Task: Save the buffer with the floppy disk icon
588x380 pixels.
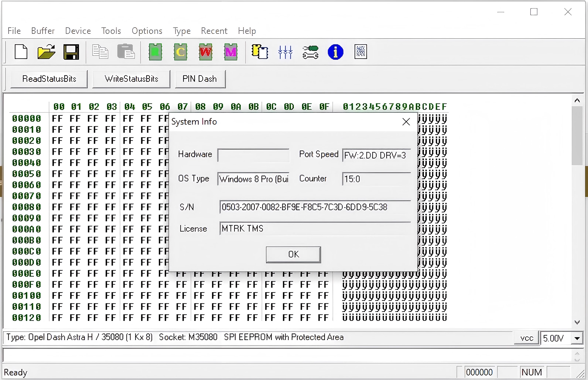Action: point(71,52)
